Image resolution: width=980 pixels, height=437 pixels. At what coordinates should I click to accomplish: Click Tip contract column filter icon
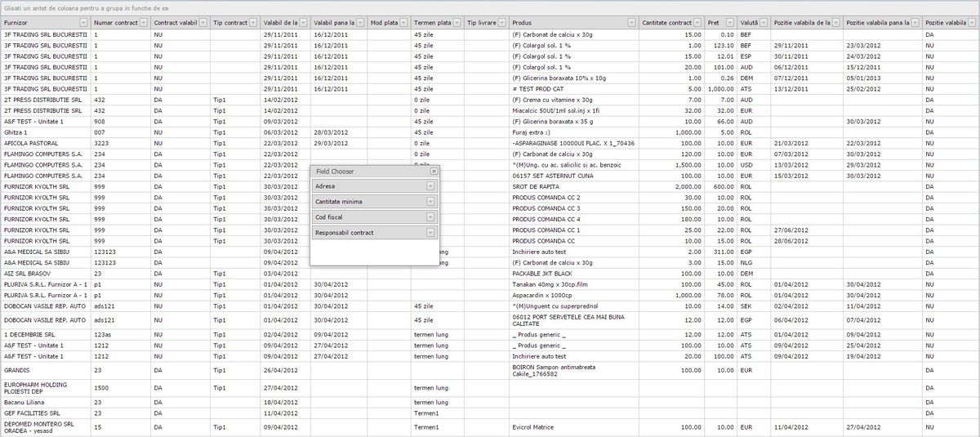254,23
